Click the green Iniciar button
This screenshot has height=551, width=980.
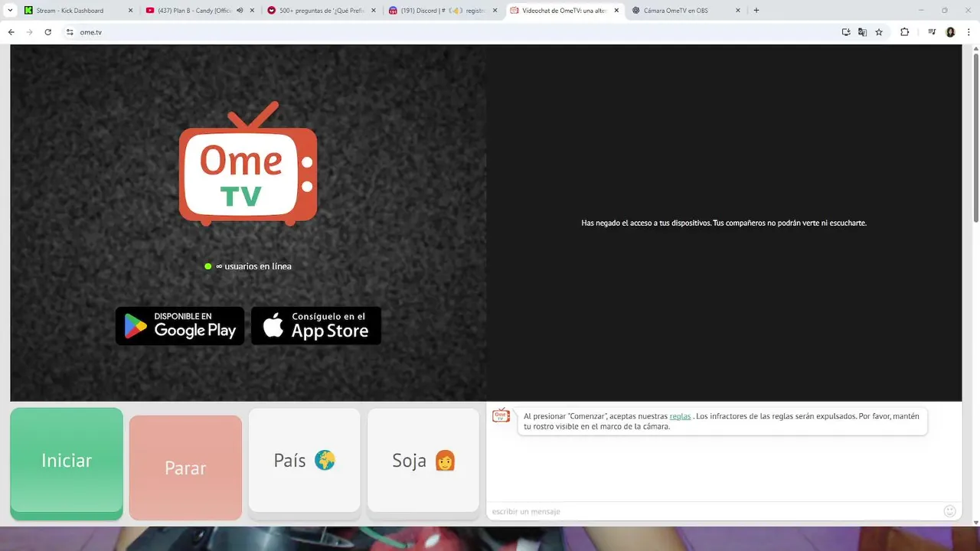coord(67,463)
